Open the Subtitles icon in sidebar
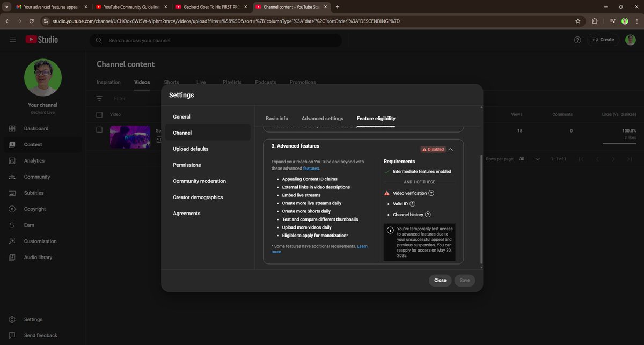The height and width of the screenshot is (345, 644). (12, 193)
